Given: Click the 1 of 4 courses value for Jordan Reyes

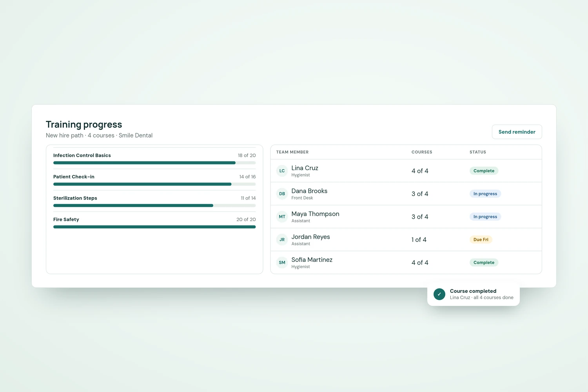Looking at the screenshot, I should pos(419,240).
